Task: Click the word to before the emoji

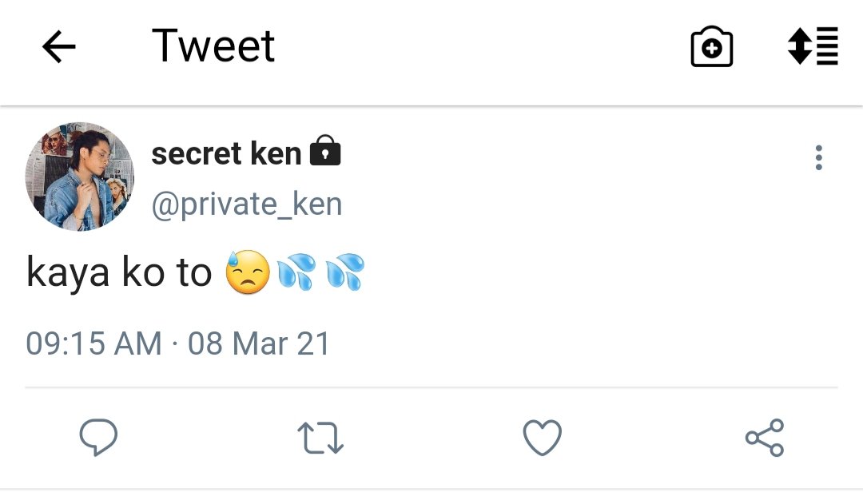Action: (x=193, y=273)
